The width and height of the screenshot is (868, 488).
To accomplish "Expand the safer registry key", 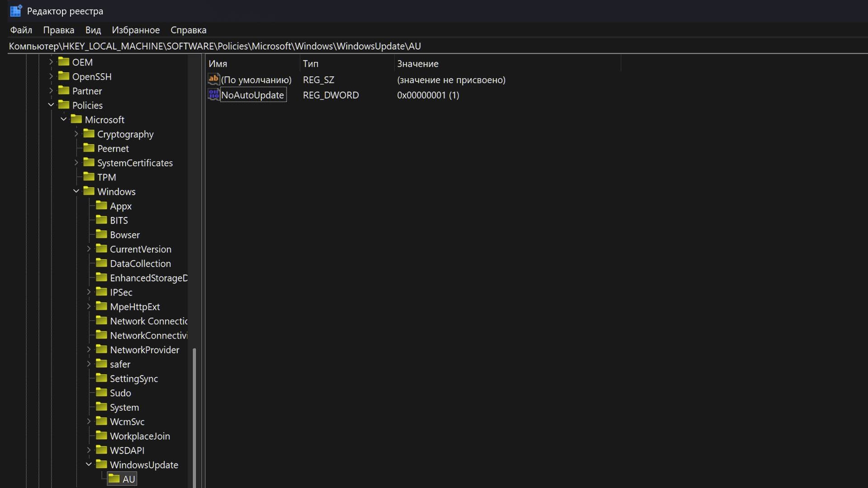I will coord(89,364).
